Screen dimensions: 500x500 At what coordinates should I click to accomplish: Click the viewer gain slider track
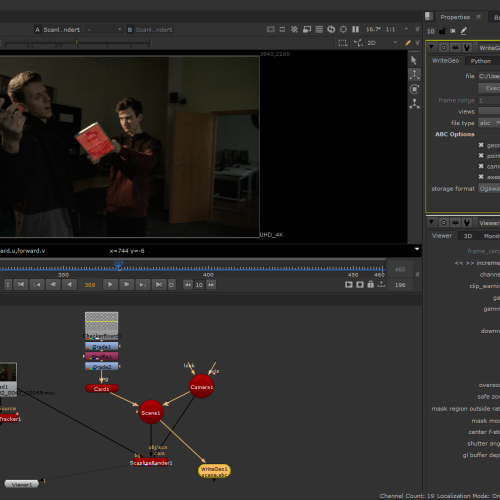pos(77,42)
